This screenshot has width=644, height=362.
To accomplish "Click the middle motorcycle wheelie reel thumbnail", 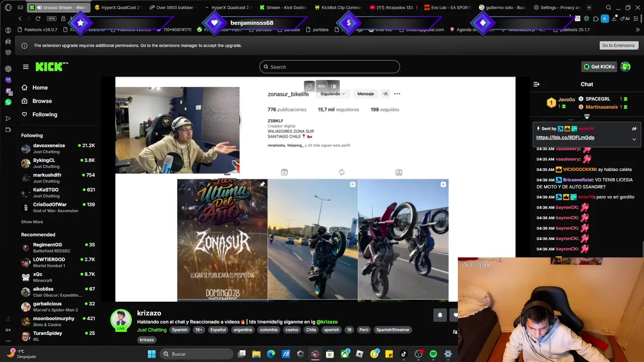I will (312, 240).
